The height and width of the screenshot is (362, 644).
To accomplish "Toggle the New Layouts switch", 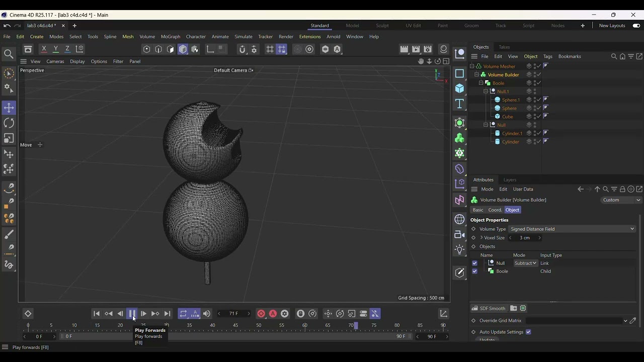I will pos(636,26).
